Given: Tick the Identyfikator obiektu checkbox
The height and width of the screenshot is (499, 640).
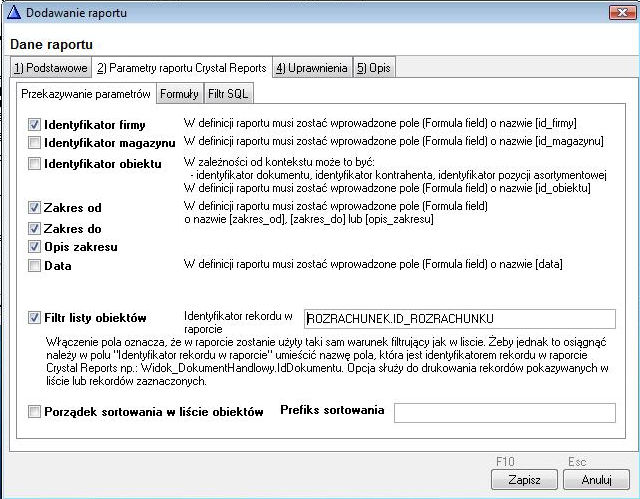Looking at the screenshot, I should (35, 164).
